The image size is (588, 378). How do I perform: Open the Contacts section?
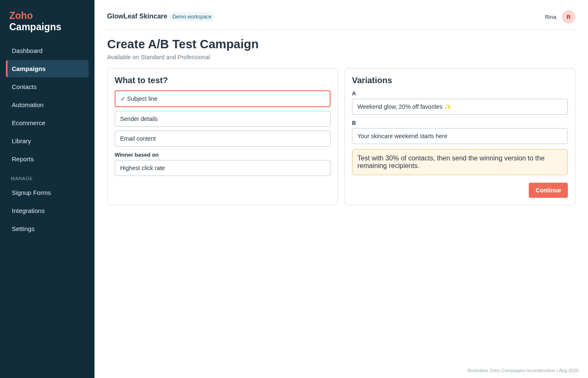click(x=47, y=87)
